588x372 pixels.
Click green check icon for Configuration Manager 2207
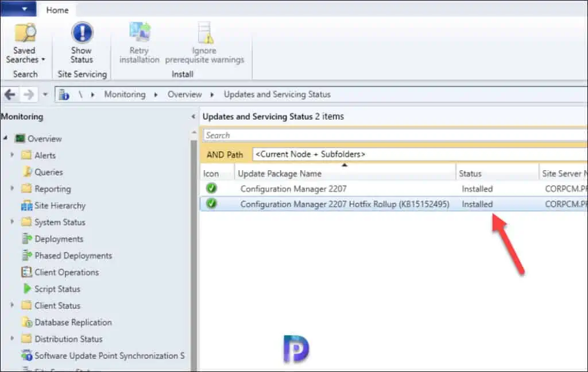pyautogui.click(x=211, y=188)
